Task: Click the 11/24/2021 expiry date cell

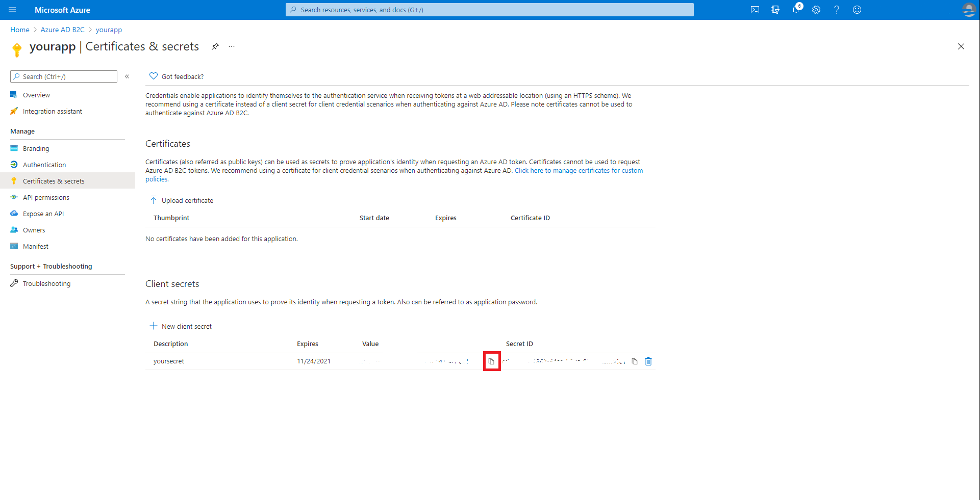Action: (314, 361)
